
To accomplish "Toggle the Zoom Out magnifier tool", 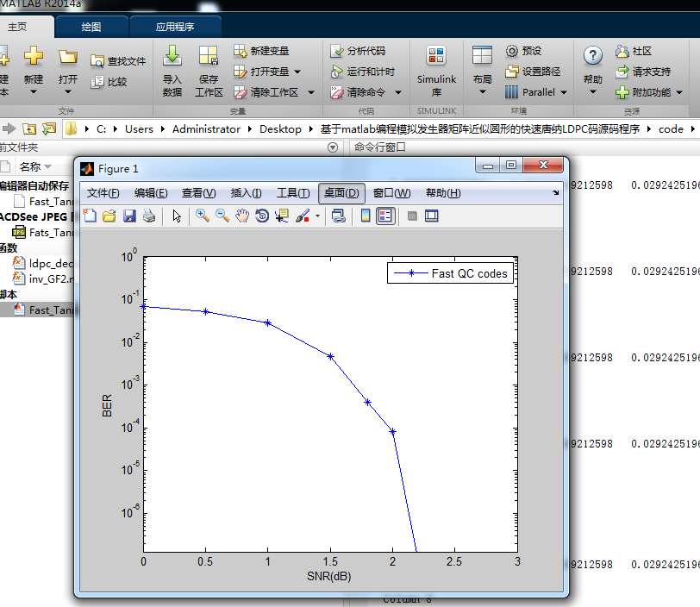I will (222, 216).
